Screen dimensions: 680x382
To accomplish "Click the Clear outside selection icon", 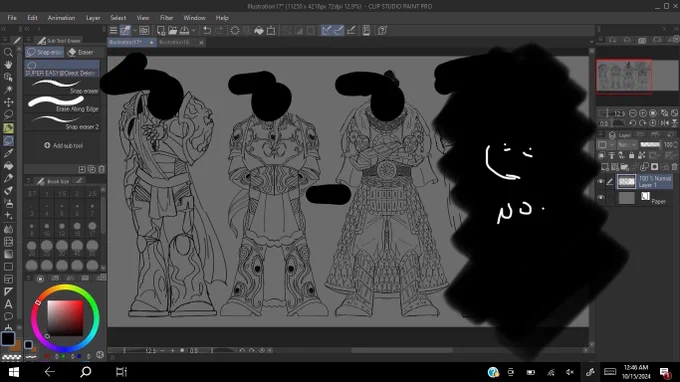I will (x=247, y=30).
